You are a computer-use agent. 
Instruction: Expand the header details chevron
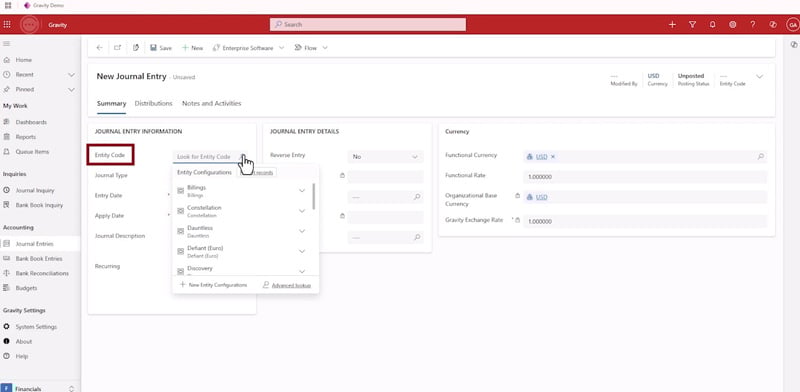[x=759, y=77]
